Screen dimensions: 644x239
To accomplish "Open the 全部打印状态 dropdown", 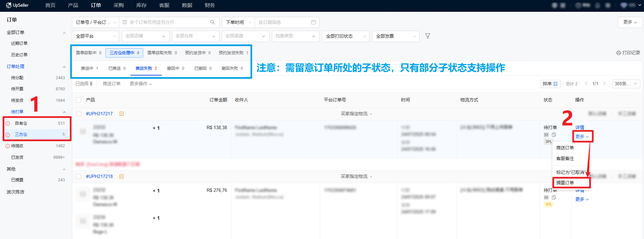I will 345,36.
